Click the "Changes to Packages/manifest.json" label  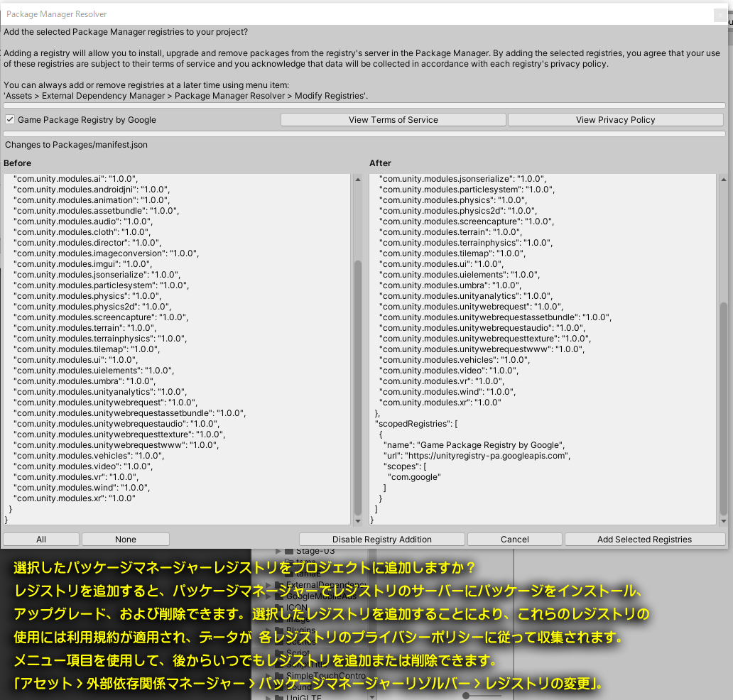[76, 145]
